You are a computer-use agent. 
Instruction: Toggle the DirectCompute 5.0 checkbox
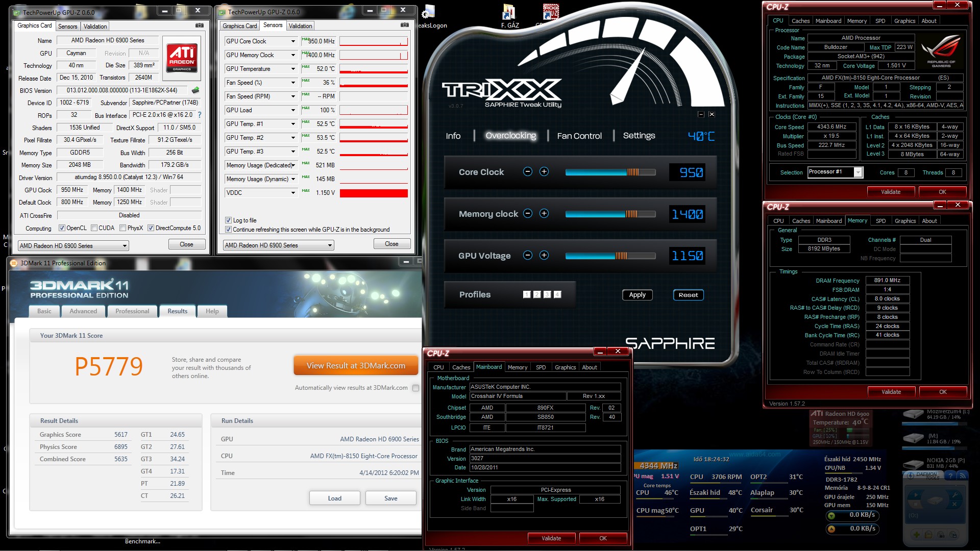click(151, 228)
